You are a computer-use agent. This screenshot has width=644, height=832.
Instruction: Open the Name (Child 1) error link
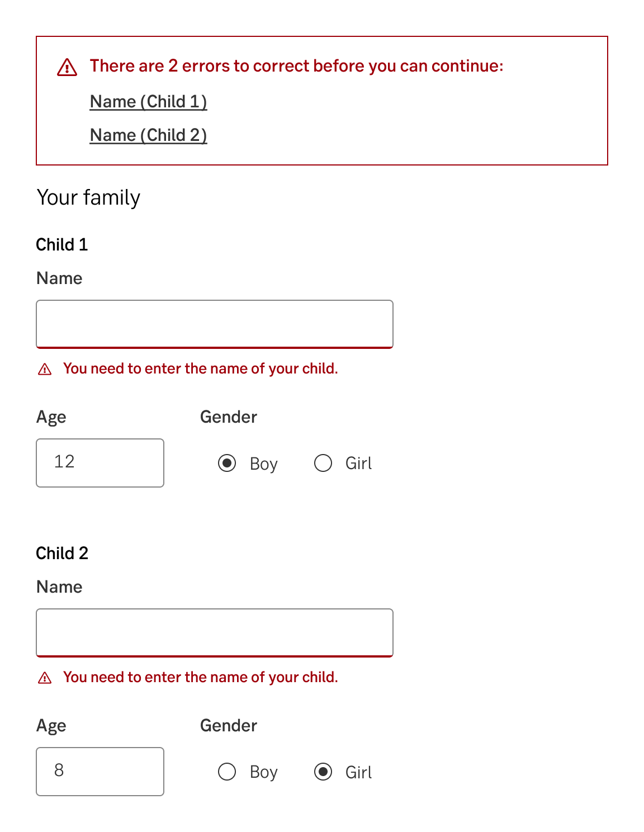[148, 101]
